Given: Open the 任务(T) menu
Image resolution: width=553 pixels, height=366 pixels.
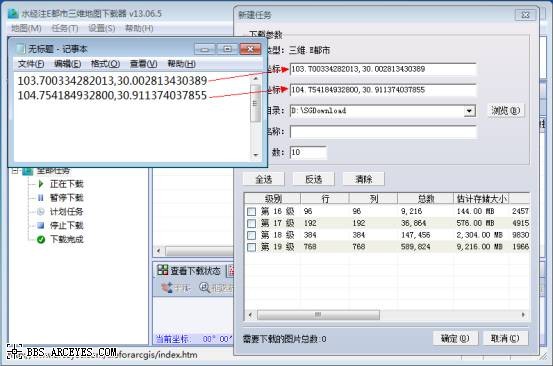Looking at the screenshot, I should click(x=65, y=28).
